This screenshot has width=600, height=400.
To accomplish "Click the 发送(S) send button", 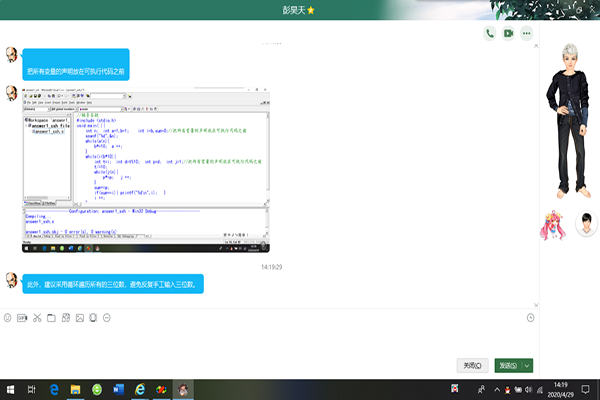I will pyautogui.click(x=508, y=366).
